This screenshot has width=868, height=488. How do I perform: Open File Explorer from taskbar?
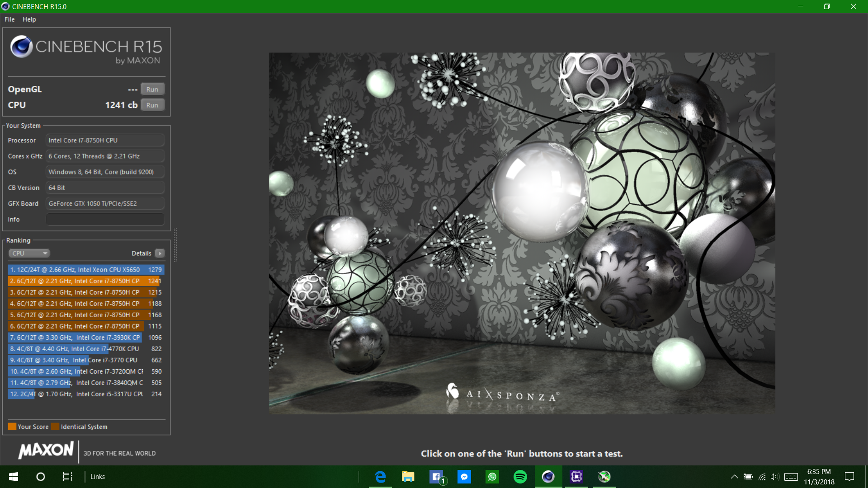(x=408, y=477)
